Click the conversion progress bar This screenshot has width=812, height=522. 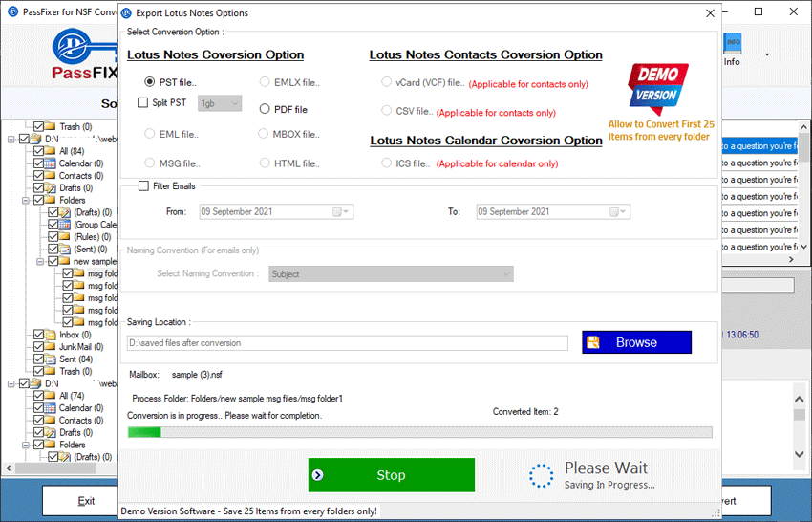click(x=420, y=432)
